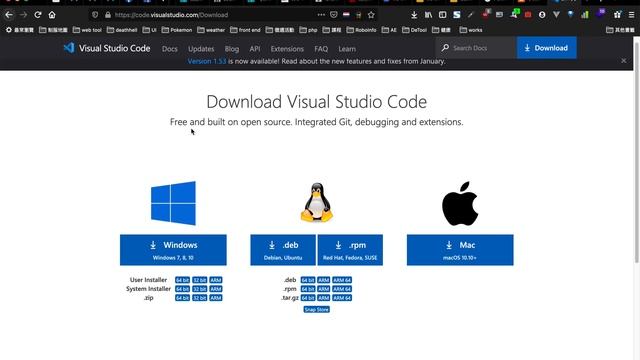This screenshot has height=360, width=640.
Task: Download System Installer 64 bit
Action: click(x=182, y=289)
